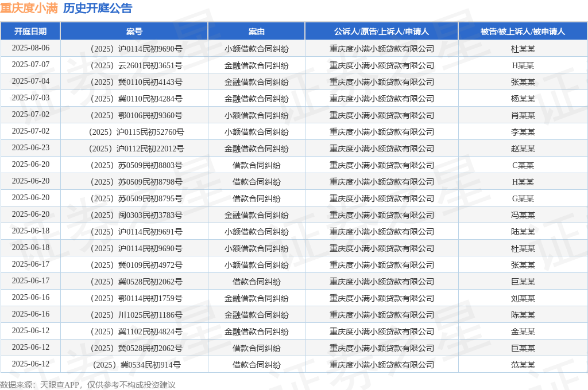Click defendant G某某
The height and width of the screenshot is (390, 588).
click(x=523, y=198)
